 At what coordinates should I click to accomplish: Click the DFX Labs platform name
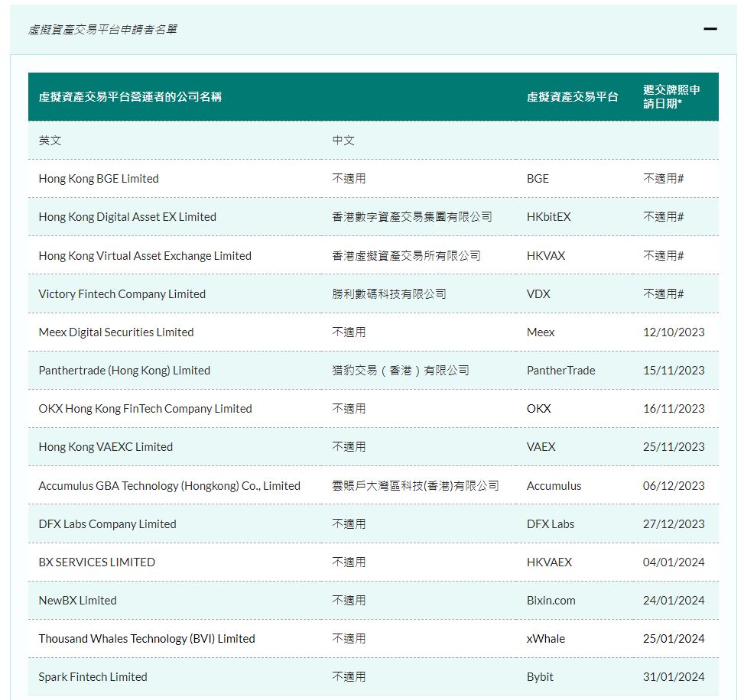point(551,524)
